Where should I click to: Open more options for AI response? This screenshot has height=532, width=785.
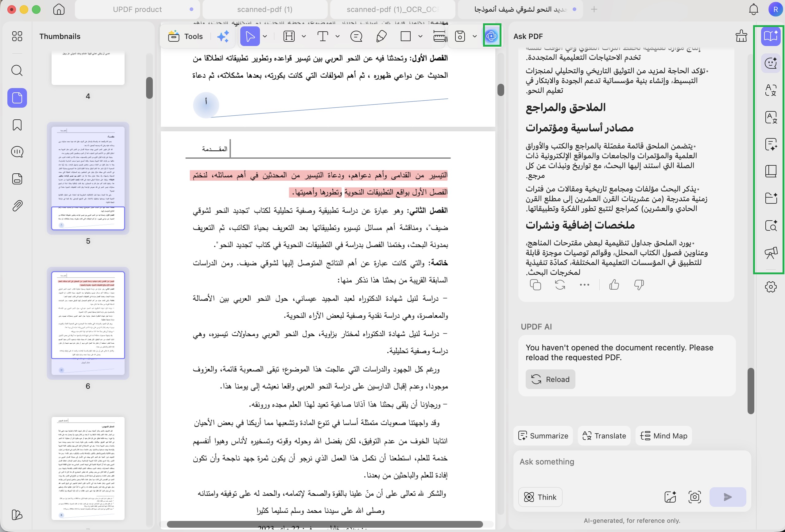[x=584, y=285]
